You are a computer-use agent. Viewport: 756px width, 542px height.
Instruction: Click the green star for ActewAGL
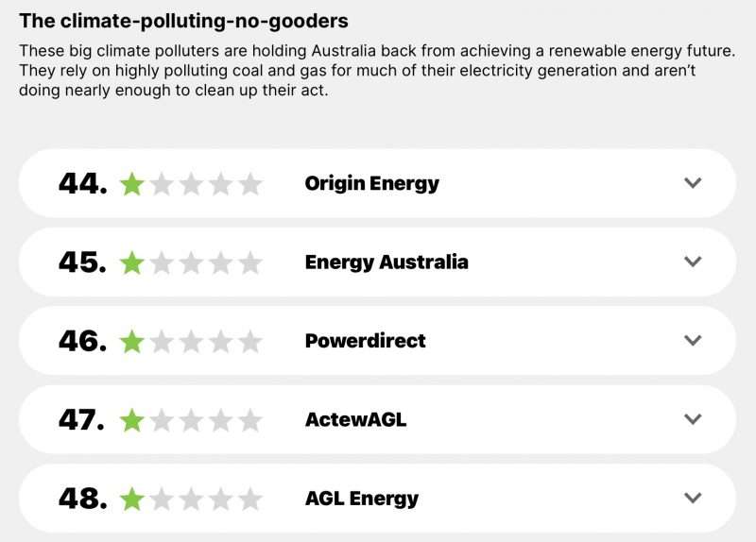[x=132, y=420]
